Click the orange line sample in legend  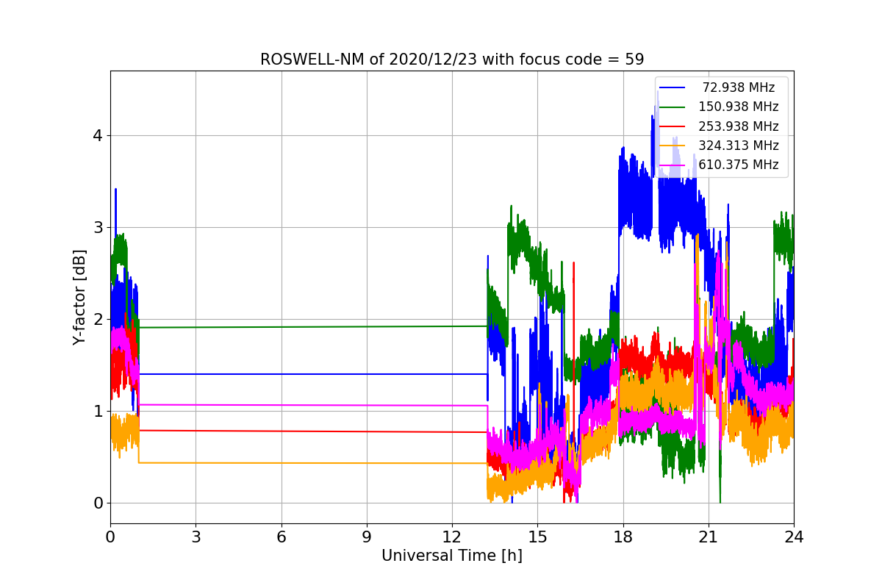[673, 146]
